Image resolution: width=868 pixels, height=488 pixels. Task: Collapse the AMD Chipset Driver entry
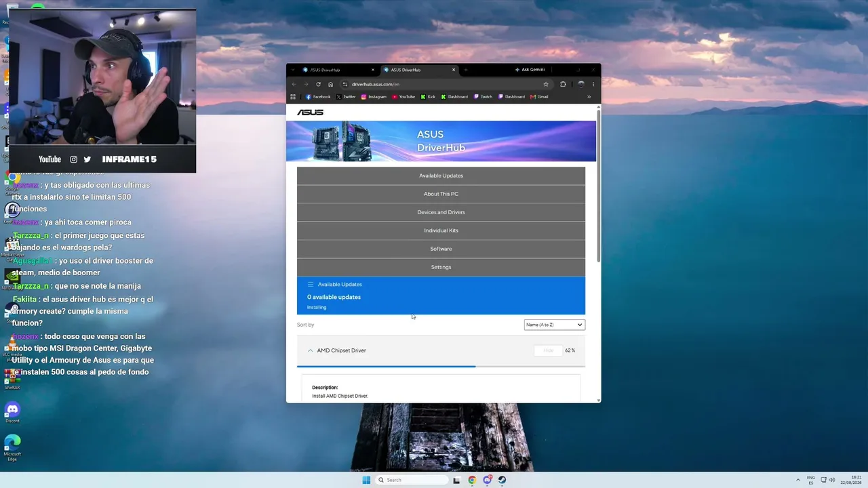coord(311,350)
